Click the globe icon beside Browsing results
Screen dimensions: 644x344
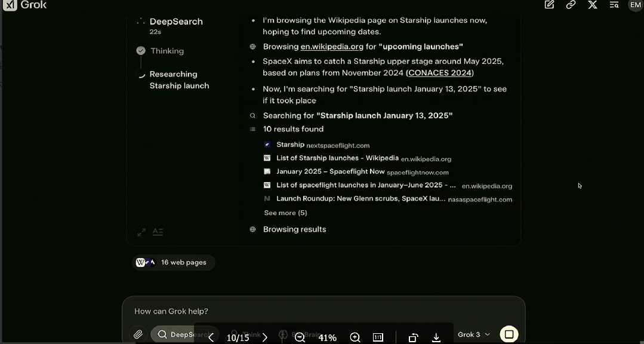253,229
